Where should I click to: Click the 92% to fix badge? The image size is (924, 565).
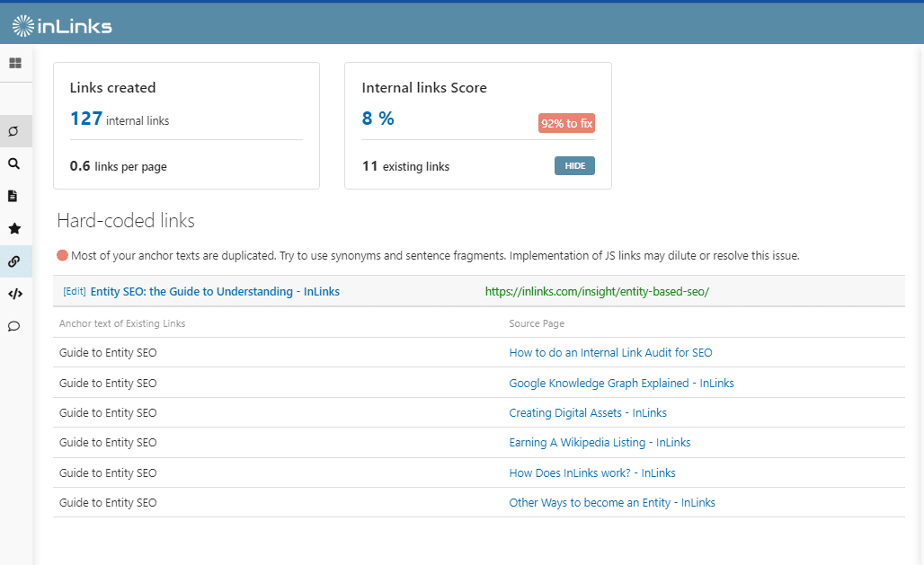pyautogui.click(x=566, y=123)
